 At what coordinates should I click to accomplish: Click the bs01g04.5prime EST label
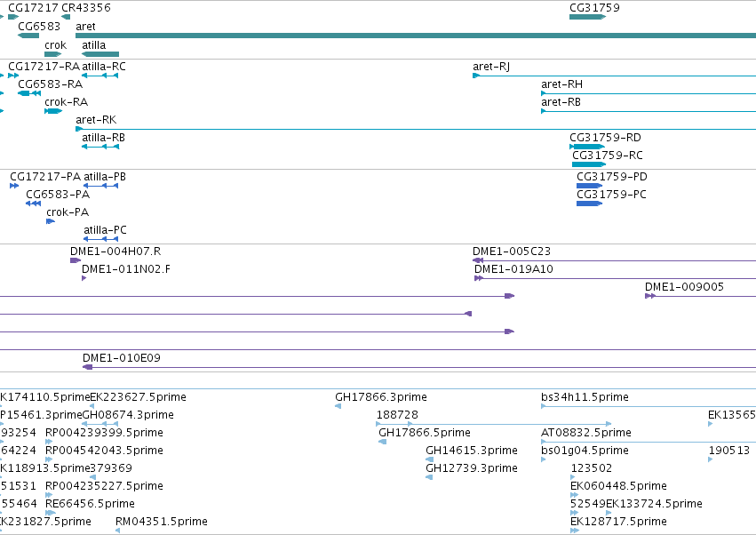585,451
